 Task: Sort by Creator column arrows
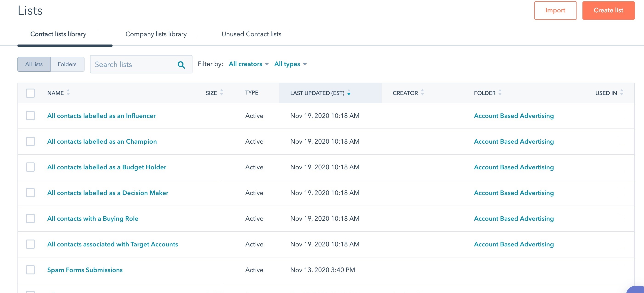point(422,93)
